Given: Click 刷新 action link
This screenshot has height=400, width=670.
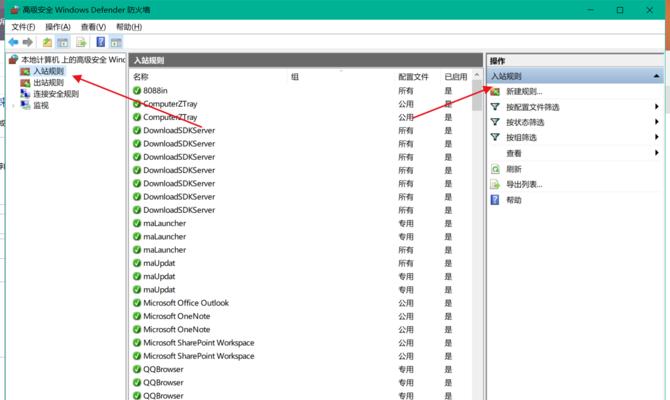Looking at the screenshot, I should pos(514,169).
